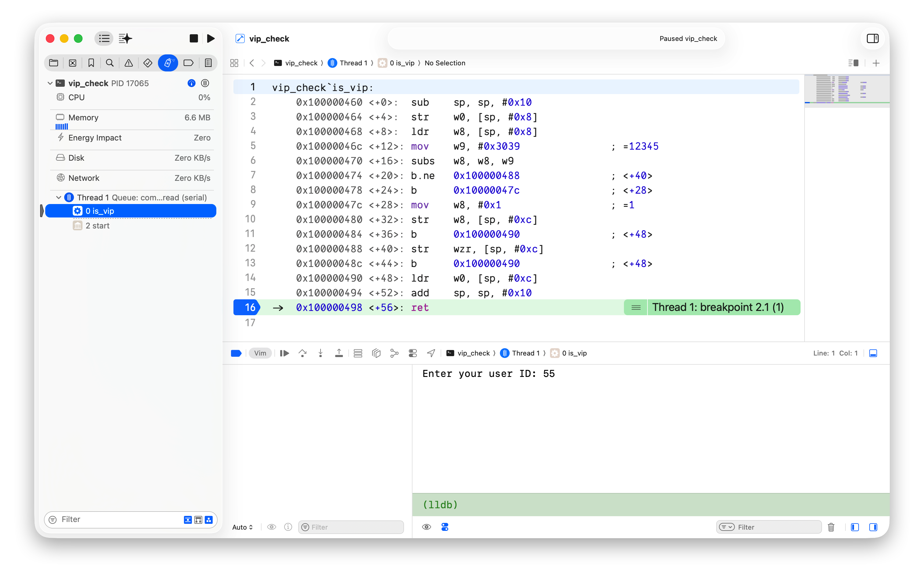The image size is (924, 584).
Task: Click the step into debugger icon
Action: click(321, 353)
